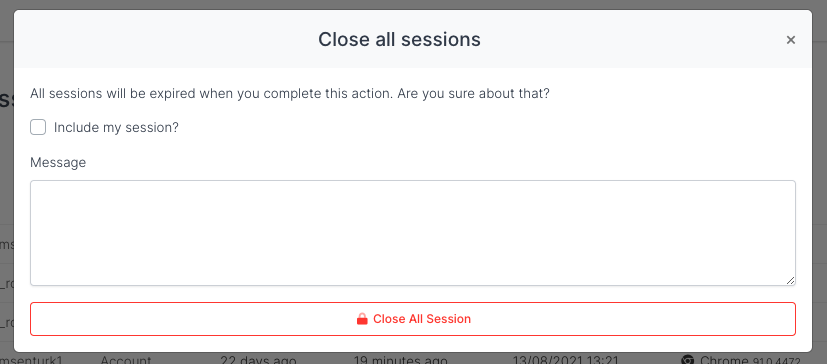This screenshot has height=364, width=827.
Task: Click the "19 minutes ago" cell
Action: pos(400,360)
